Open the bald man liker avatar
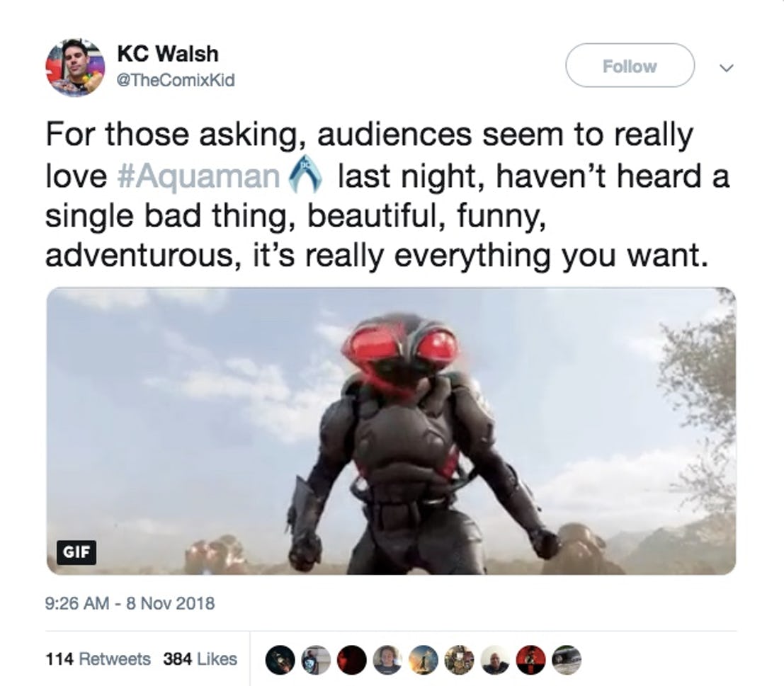784x686 pixels. coord(495,660)
